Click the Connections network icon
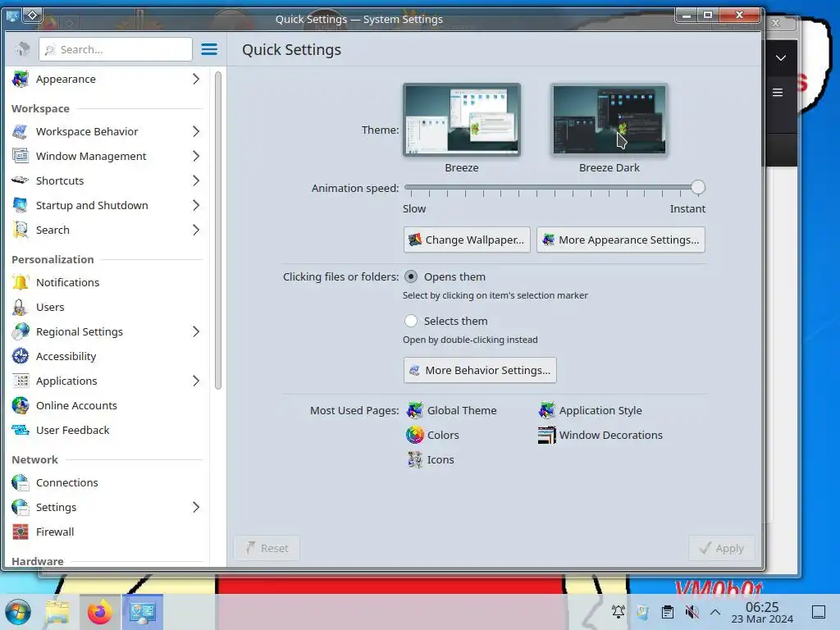The width and height of the screenshot is (840, 630). click(21, 482)
